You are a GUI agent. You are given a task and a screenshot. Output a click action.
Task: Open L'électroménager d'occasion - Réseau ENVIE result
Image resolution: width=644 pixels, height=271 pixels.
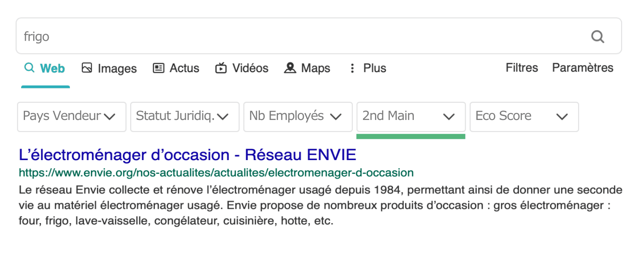188,154
